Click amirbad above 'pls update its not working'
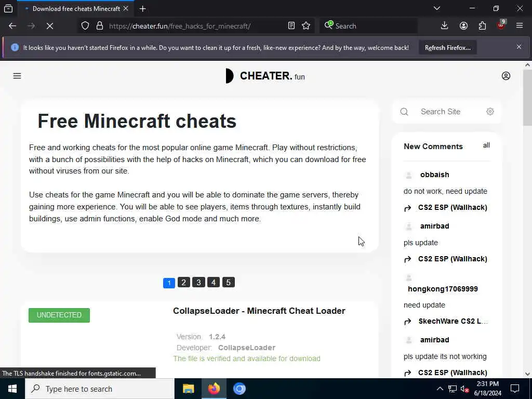Viewport: 532px width, 399px height. (x=435, y=340)
